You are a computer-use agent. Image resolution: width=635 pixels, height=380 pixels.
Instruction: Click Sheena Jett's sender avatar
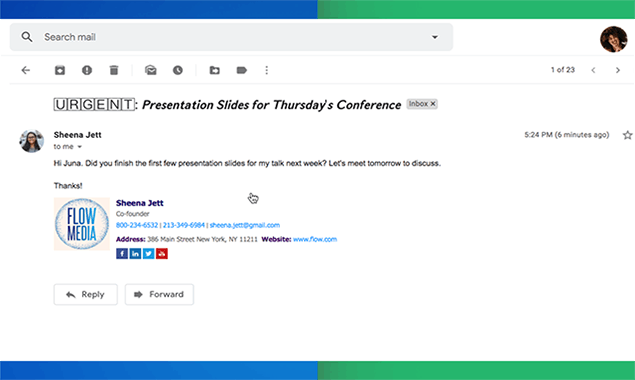32,141
